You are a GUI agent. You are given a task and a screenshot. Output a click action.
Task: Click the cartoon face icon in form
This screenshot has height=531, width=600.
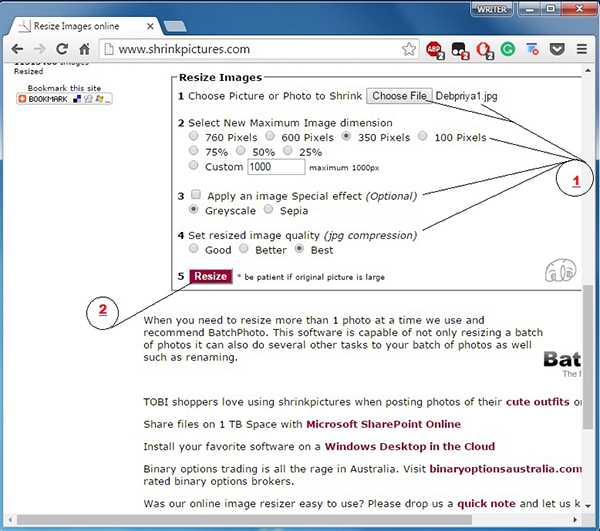(x=561, y=270)
